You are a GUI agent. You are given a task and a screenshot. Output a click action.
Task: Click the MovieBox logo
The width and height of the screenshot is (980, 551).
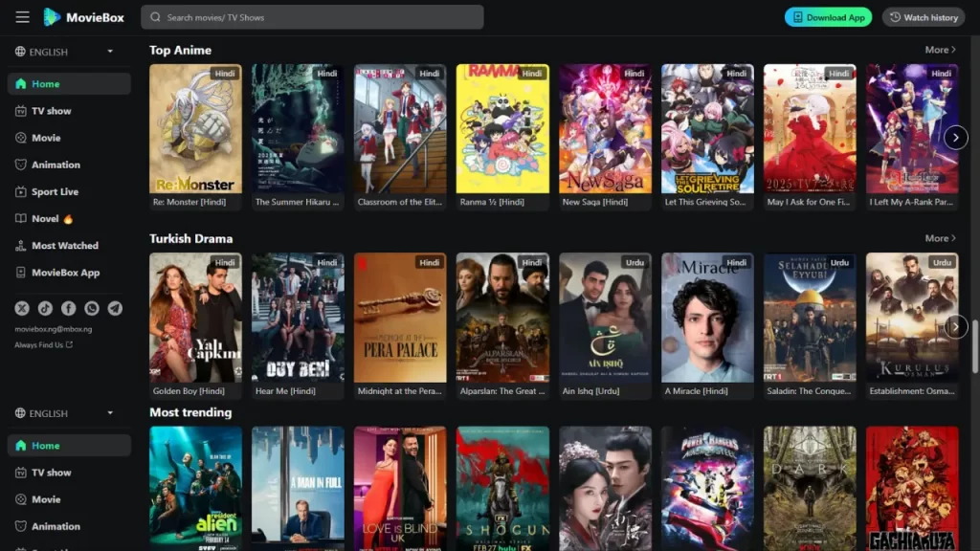point(84,17)
